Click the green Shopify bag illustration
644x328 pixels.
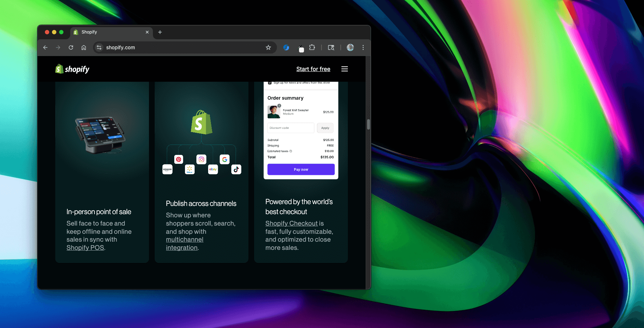click(x=201, y=122)
